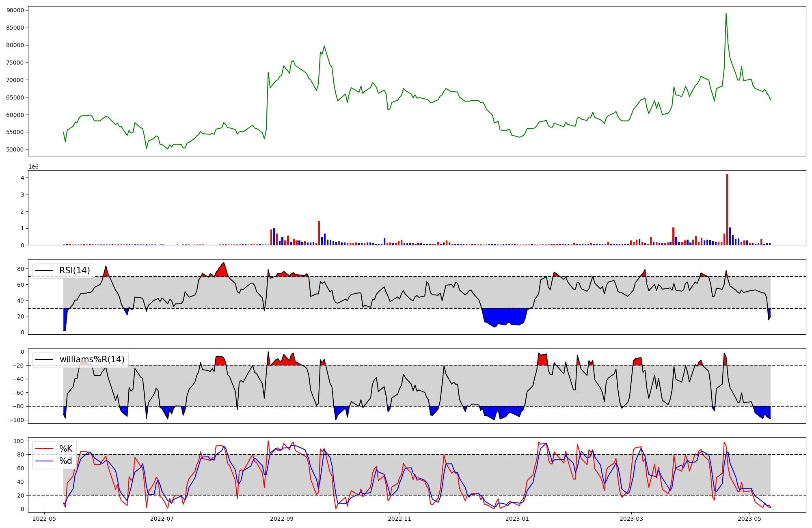Click the 1e6 scale label above volume chart

[x=33, y=167]
